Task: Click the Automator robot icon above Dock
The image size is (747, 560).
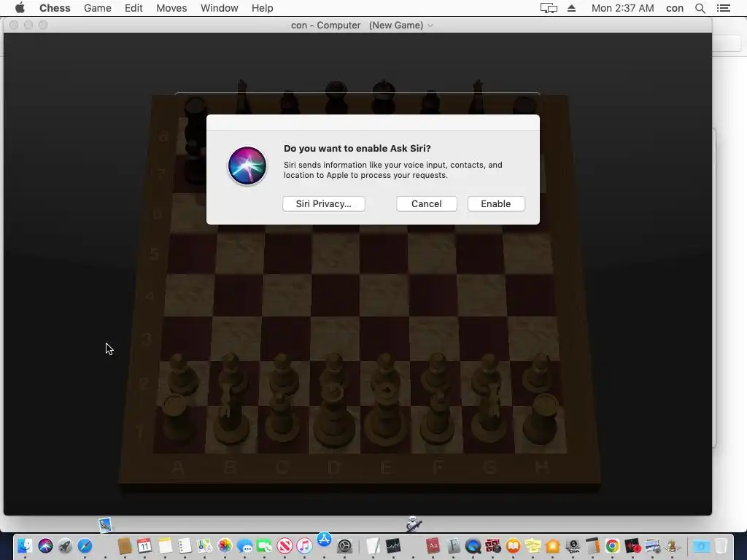Action: click(x=414, y=524)
